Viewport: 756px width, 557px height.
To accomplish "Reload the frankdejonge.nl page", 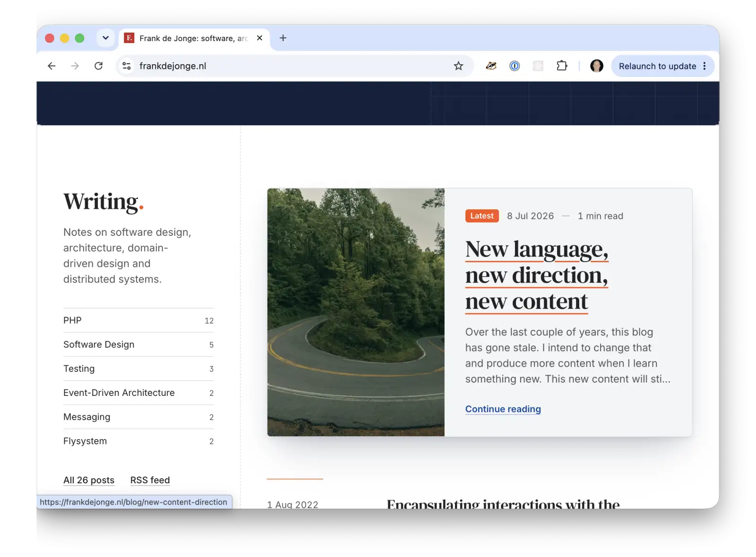I will 98,66.
